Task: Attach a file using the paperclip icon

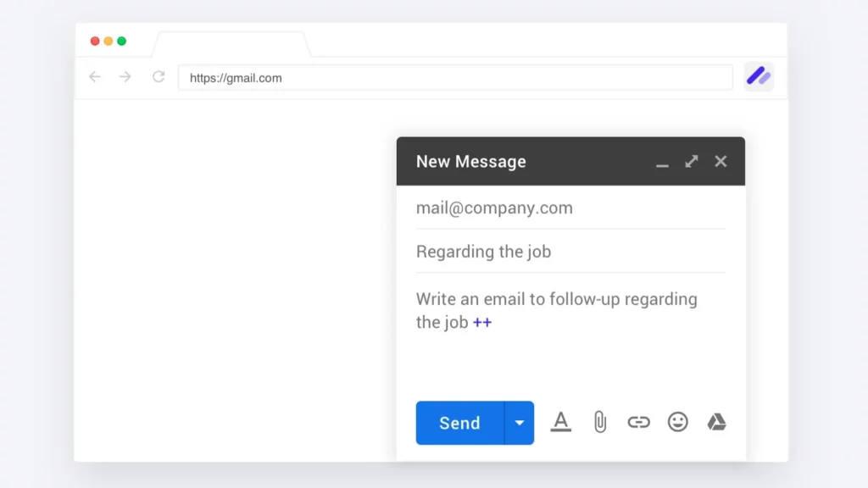Action: coord(600,421)
